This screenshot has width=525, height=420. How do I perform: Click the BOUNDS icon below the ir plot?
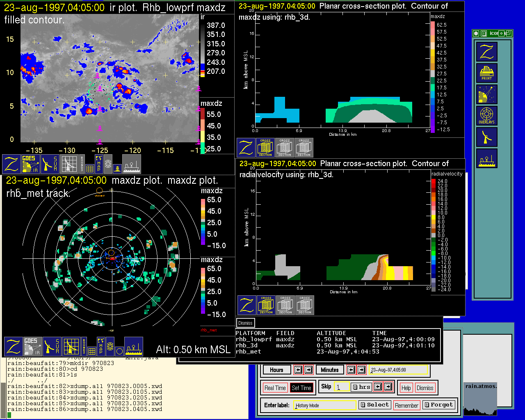pyautogui.click(x=82, y=164)
